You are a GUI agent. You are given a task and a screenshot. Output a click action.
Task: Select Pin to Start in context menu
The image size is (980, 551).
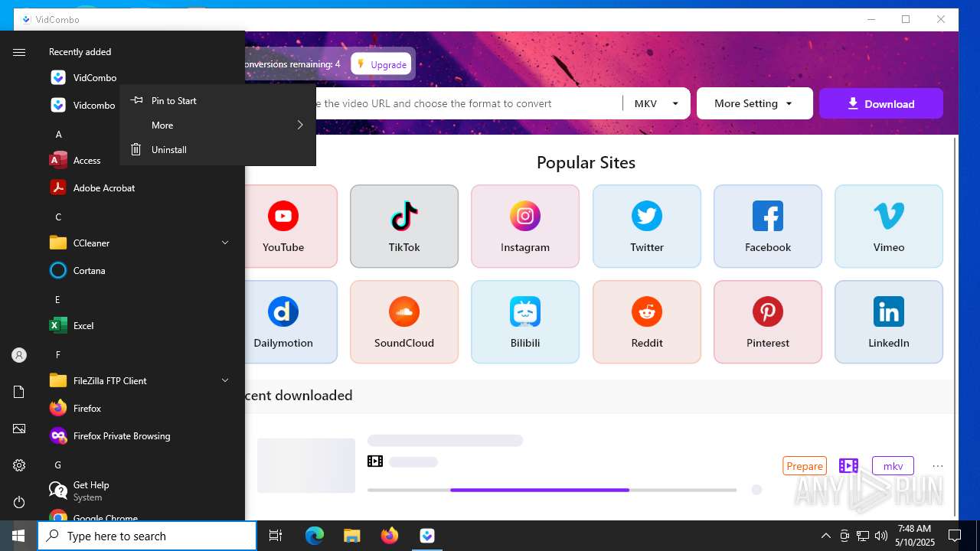click(217, 101)
